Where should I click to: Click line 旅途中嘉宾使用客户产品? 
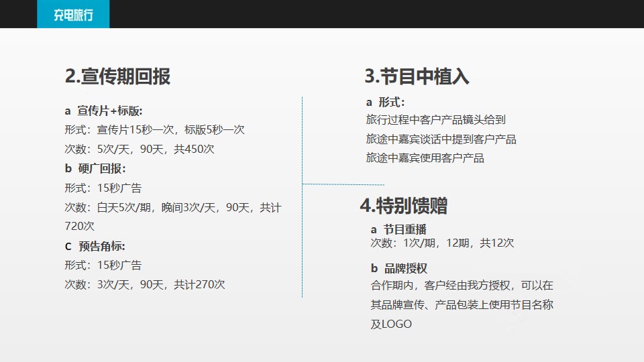click(x=425, y=158)
